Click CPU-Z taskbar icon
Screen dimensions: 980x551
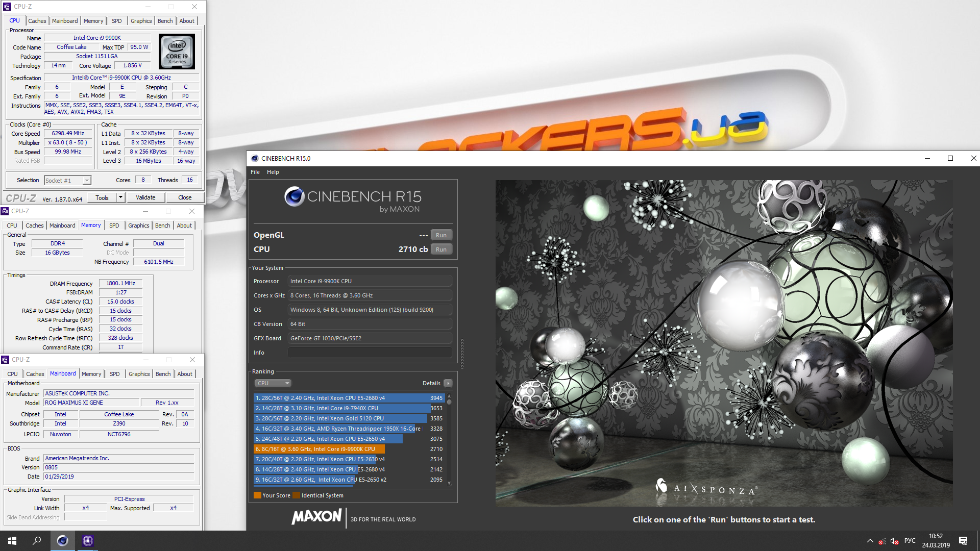[x=87, y=541]
